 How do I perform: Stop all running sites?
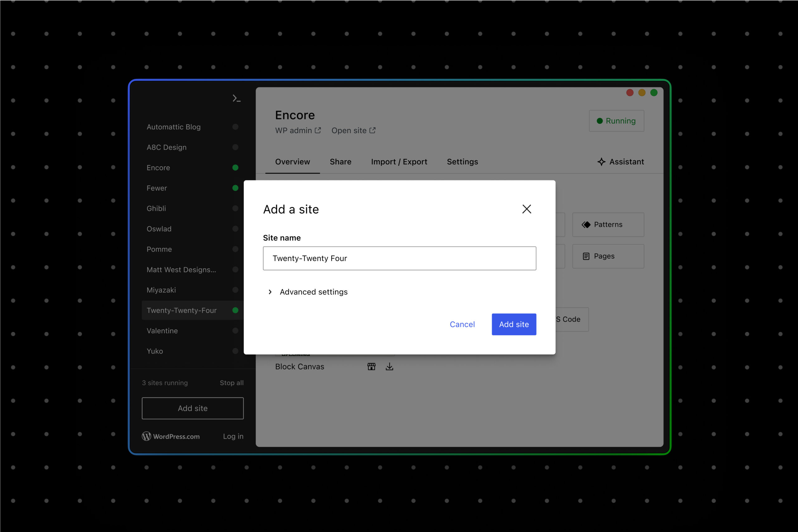click(231, 382)
